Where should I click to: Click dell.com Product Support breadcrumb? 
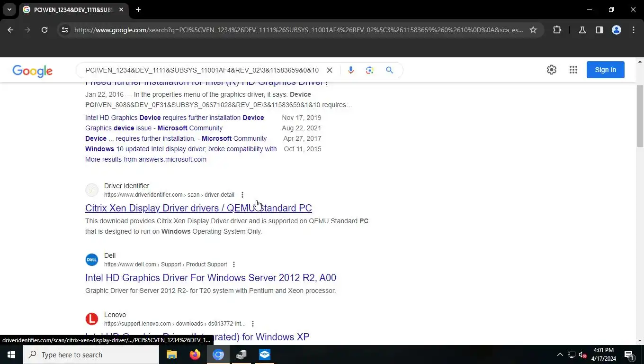point(165,264)
